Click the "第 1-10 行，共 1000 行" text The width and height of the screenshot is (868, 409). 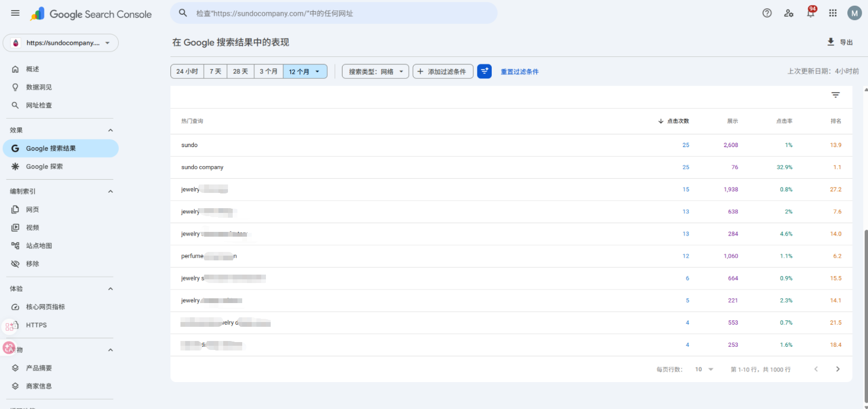760,369
